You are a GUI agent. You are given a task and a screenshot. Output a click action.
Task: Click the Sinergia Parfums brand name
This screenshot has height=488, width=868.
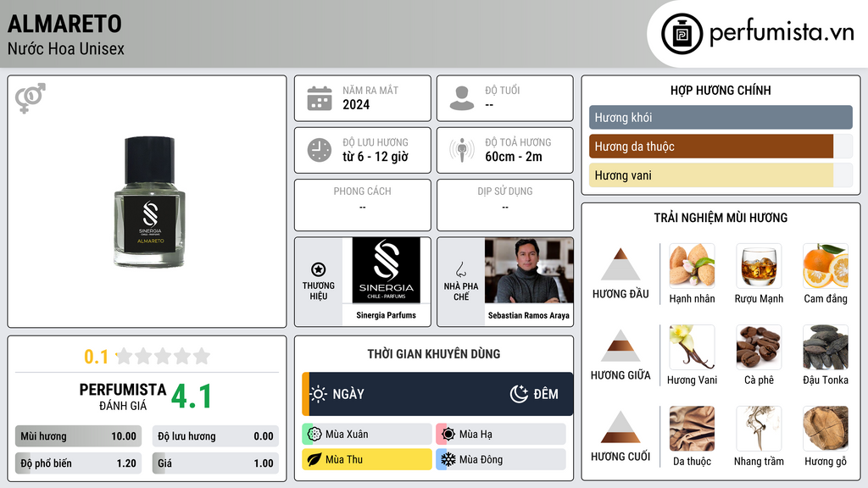pos(386,315)
